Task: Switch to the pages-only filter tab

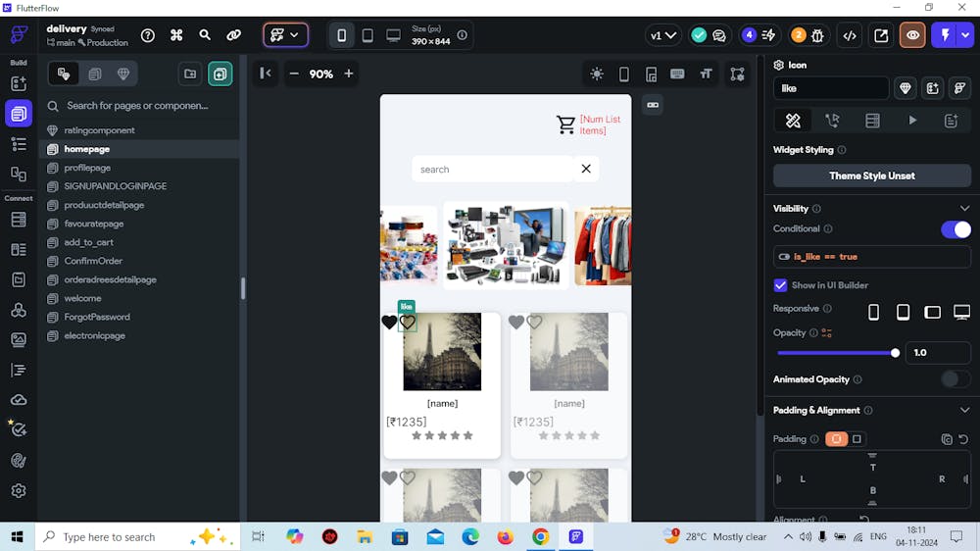Action: click(95, 74)
